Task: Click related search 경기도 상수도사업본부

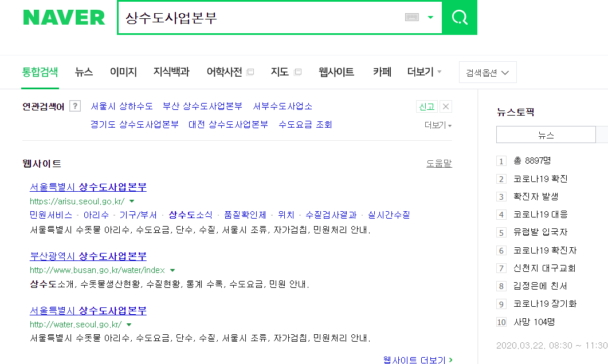Action: (x=135, y=124)
